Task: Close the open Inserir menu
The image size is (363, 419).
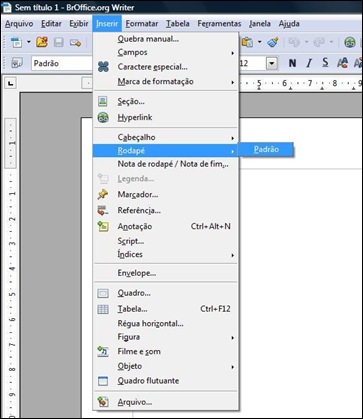Action: coord(107,24)
